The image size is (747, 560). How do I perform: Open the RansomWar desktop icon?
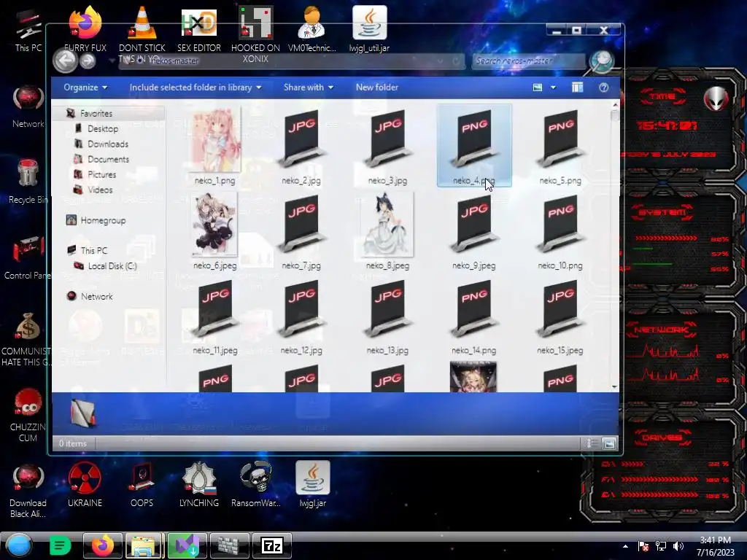coord(256,484)
